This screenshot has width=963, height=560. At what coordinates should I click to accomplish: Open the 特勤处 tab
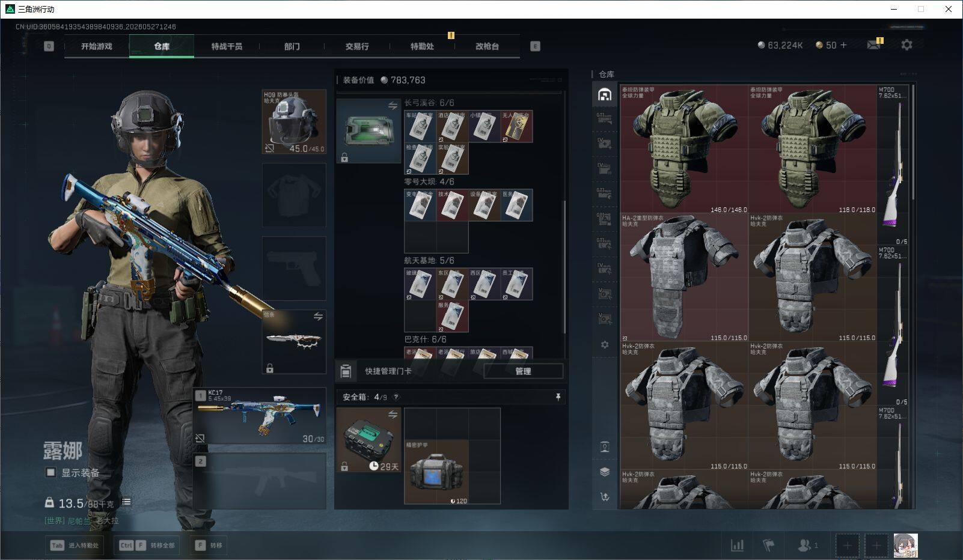coord(422,46)
